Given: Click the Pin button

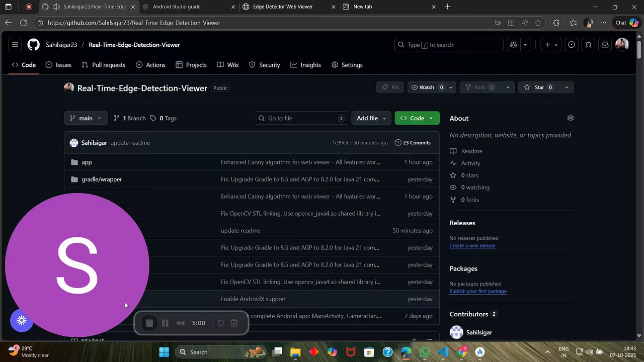Looking at the screenshot, I should point(390,87).
